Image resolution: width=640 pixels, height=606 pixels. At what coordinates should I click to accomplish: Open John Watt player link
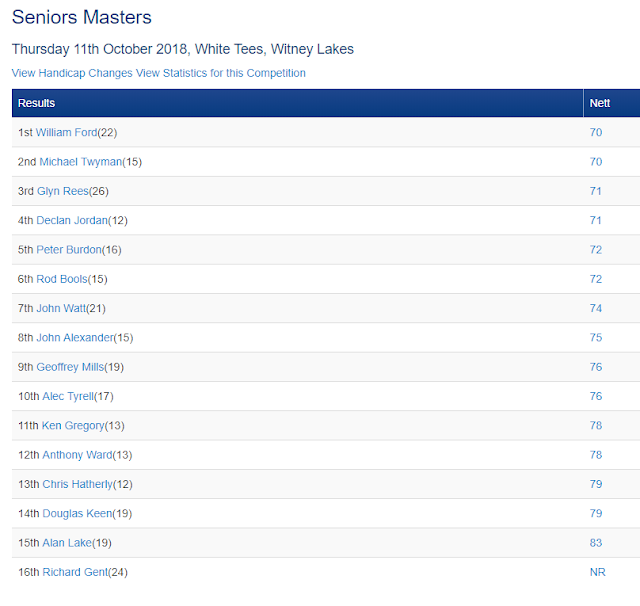[62, 309]
